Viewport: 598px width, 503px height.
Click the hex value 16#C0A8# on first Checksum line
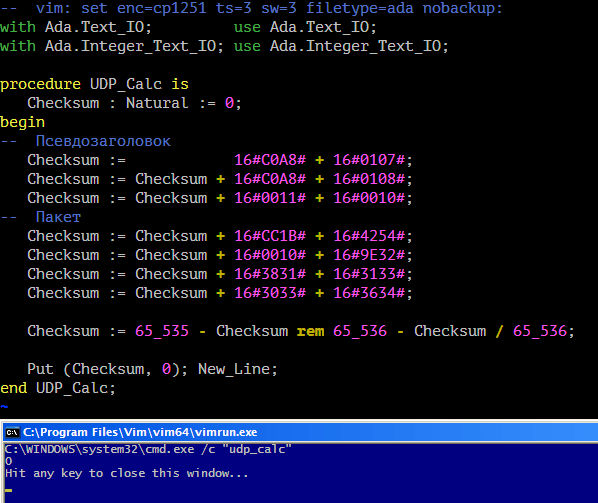pos(270,160)
